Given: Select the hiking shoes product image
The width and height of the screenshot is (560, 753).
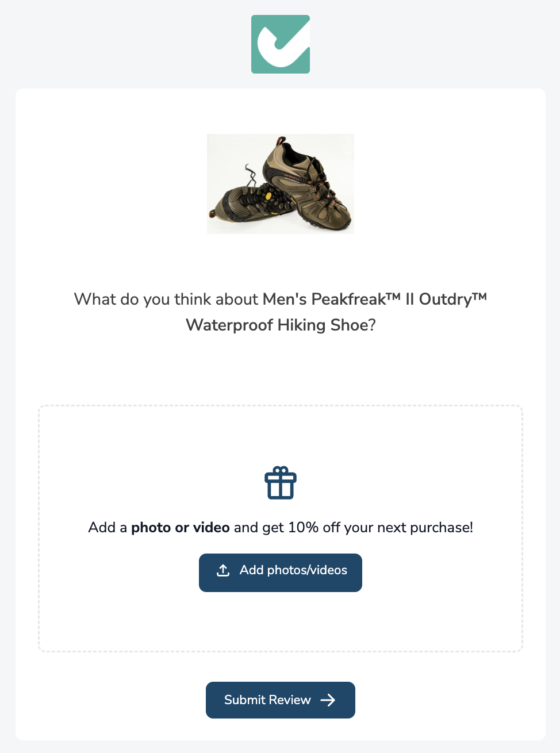Looking at the screenshot, I should point(281,184).
